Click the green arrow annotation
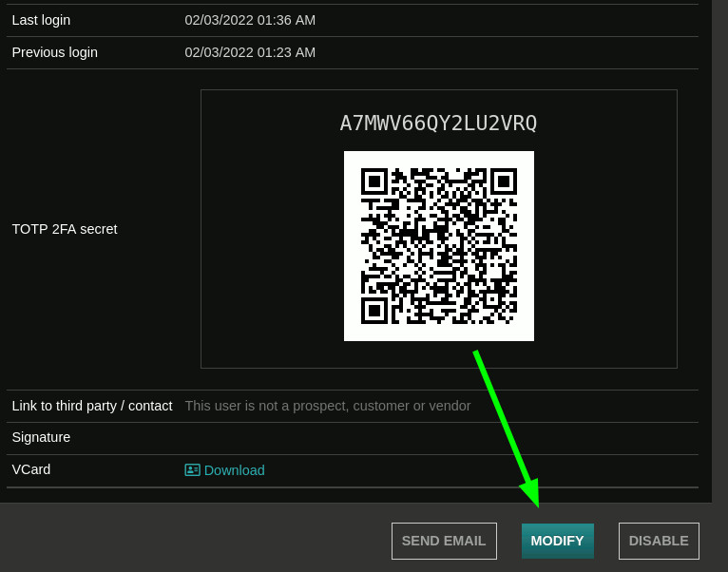The height and width of the screenshot is (572, 728). [x=507, y=429]
